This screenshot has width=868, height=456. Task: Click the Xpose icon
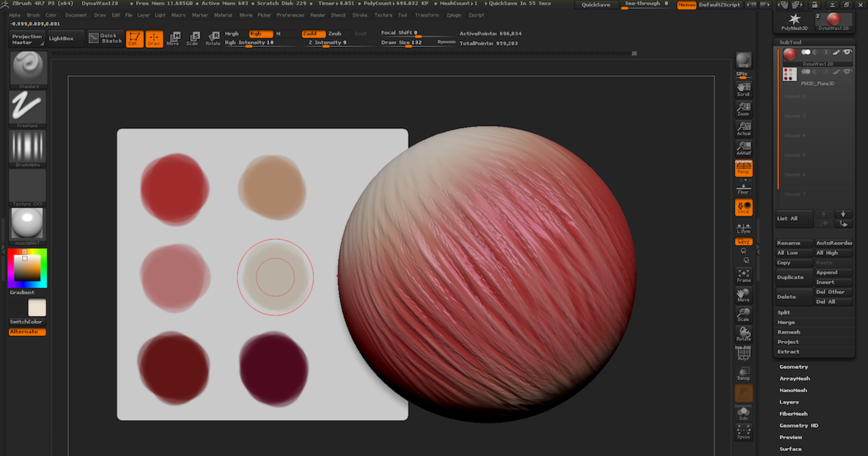743,432
